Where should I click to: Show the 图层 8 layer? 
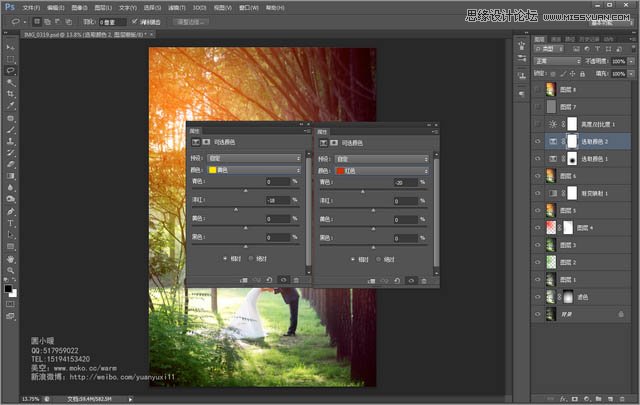pyautogui.click(x=538, y=89)
